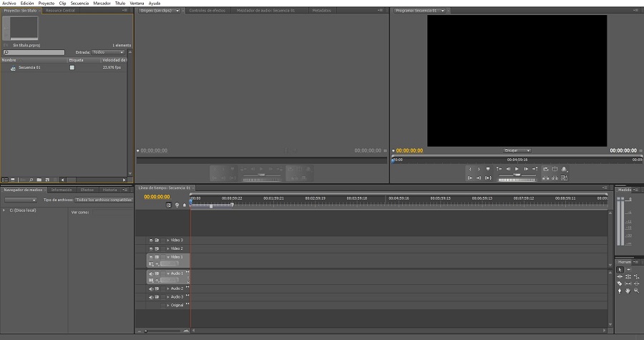Choose the Hand tool
The width and height of the screenshot is (644, 340).
click(628, 291)
